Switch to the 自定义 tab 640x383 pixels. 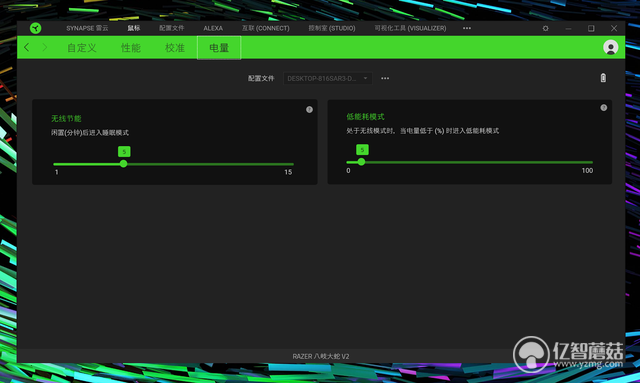(82, 48)
